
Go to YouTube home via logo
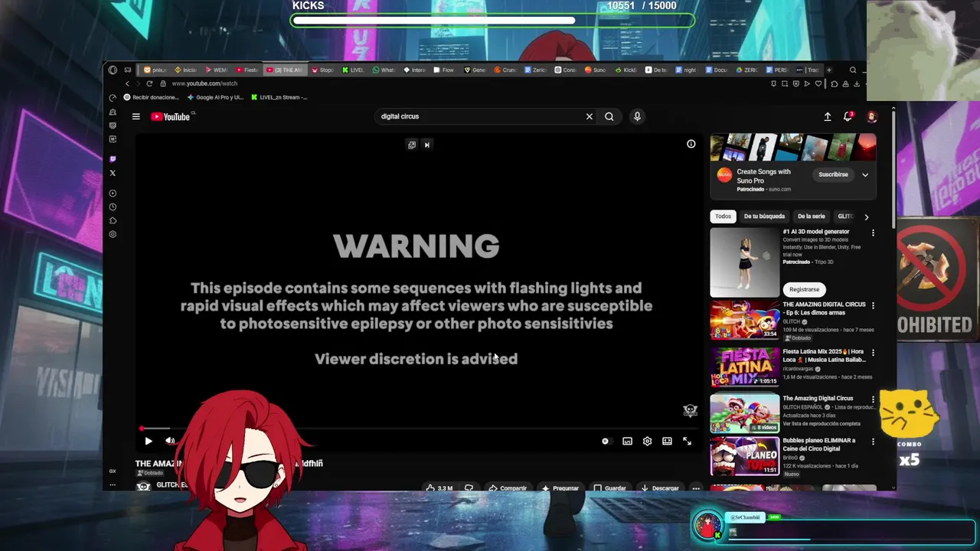(171, 116)
